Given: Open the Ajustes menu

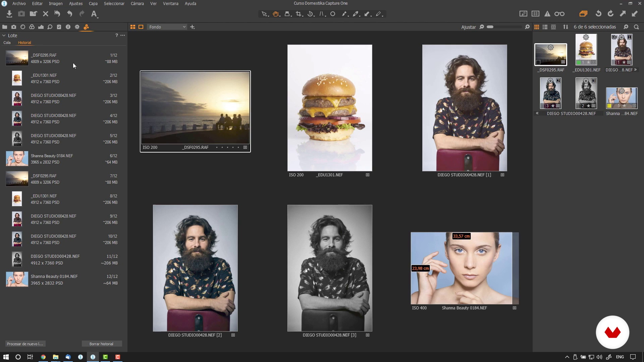Looking at the screenshot, I should click(x=76, y=3).
